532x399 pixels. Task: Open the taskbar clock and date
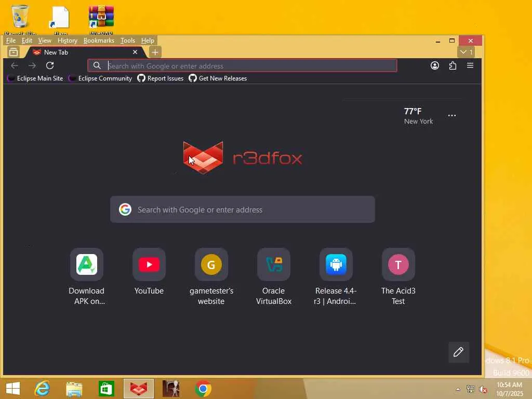pos(509,389)
